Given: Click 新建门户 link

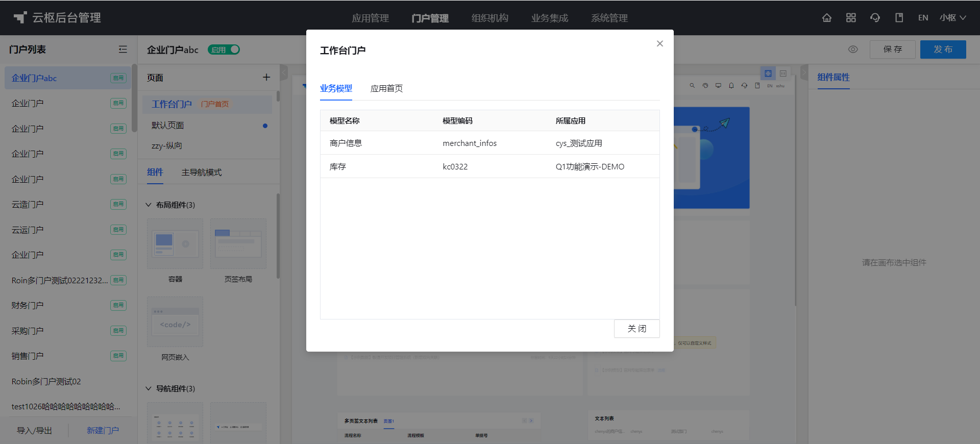Looking at the screenshot, I should click(103, 430).
